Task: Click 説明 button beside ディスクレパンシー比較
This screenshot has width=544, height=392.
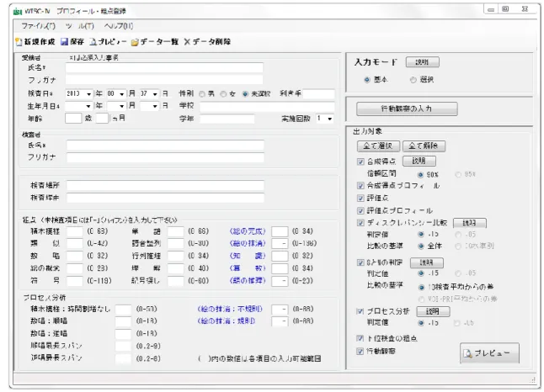Action: [x=470, y=223]
